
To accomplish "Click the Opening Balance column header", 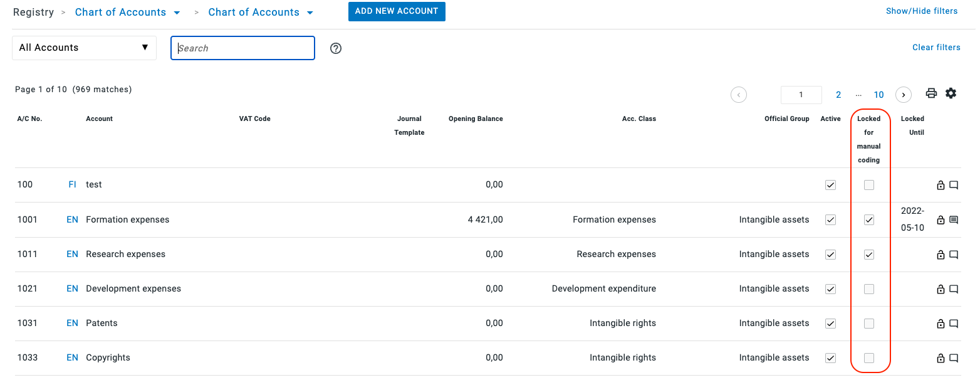I will [x=476, y=119].
